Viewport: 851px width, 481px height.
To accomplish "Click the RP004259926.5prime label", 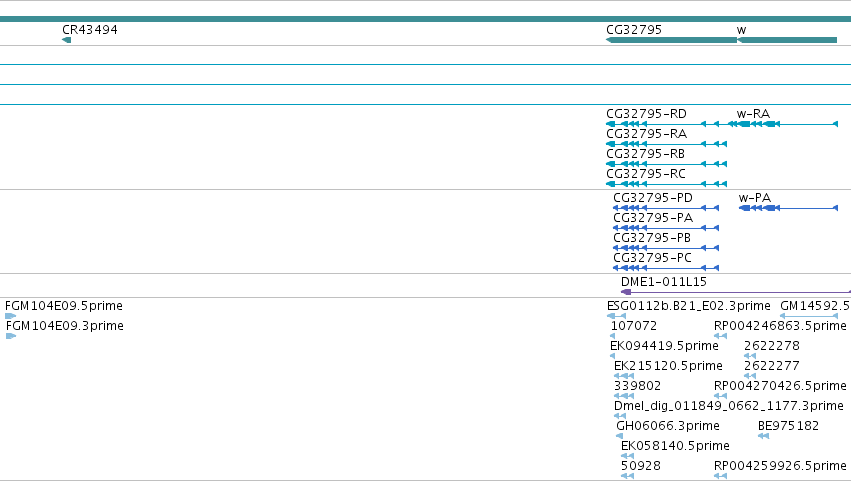I will coord(780,466).
